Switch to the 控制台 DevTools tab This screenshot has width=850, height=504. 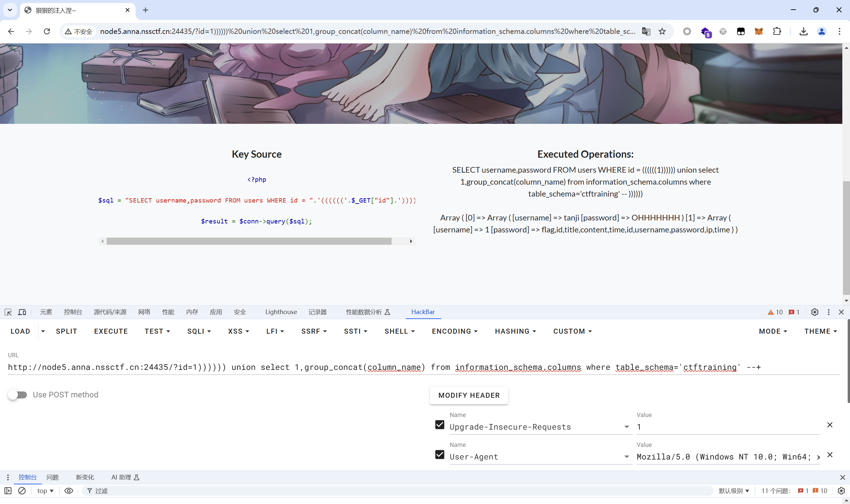pos(73,312)
